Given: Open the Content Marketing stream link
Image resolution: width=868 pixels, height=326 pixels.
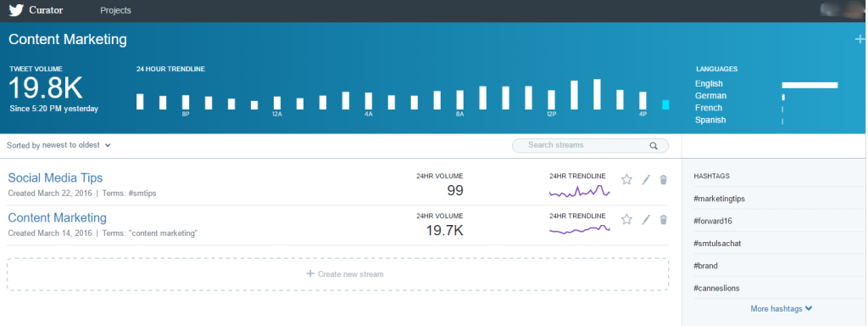Looking at the screenshot, I should 57,218.
